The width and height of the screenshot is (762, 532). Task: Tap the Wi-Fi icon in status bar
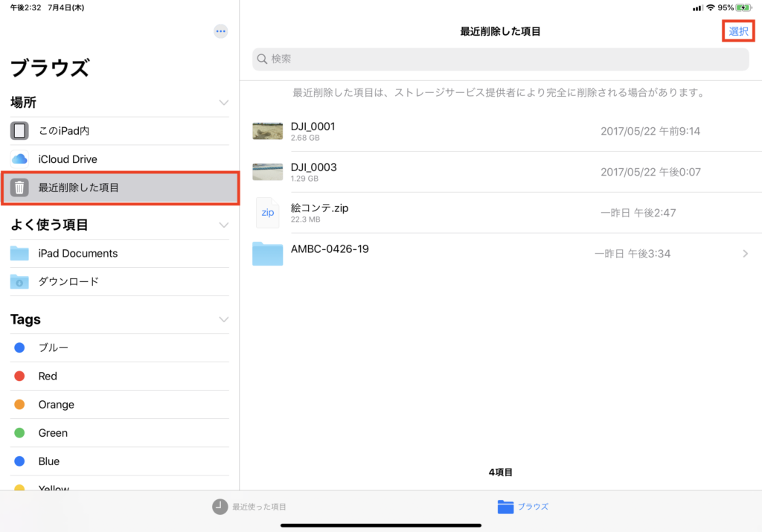pyautogui.click(x=711, y=7)
